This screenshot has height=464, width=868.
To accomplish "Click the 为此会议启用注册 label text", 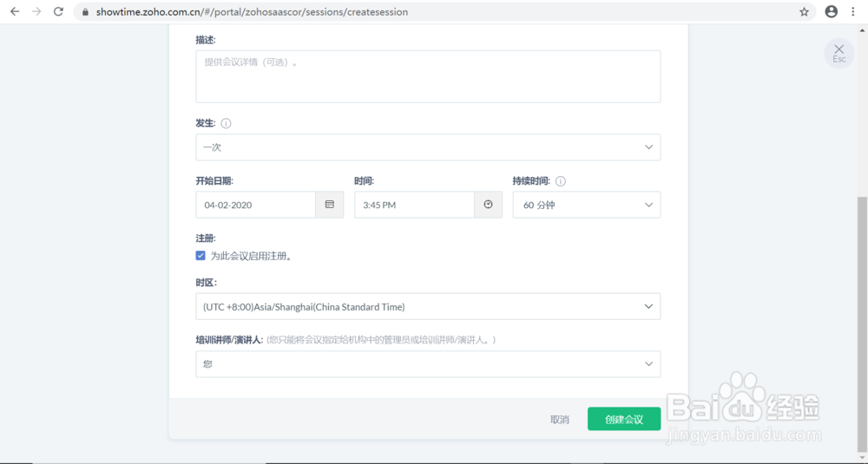I will pos(251,256).
